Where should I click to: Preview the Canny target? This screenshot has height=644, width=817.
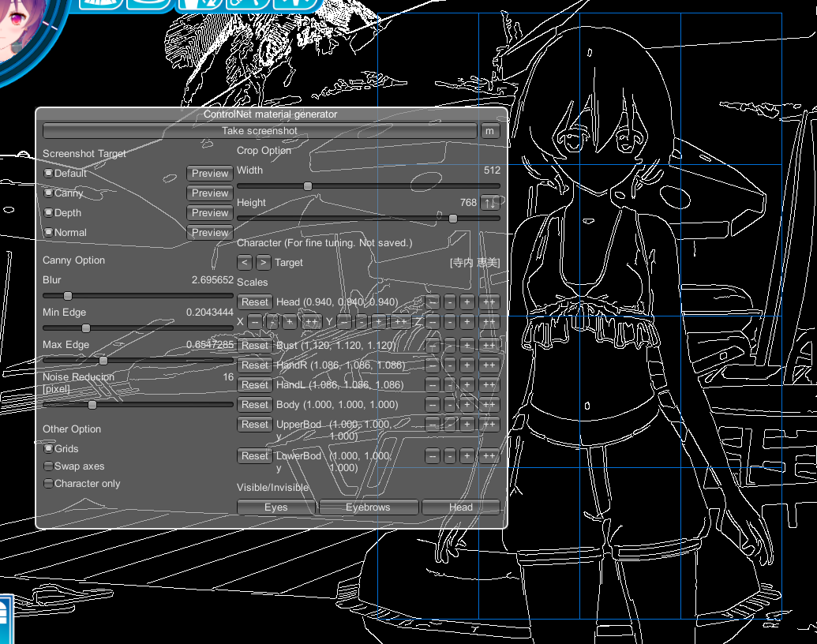point(210,193)
